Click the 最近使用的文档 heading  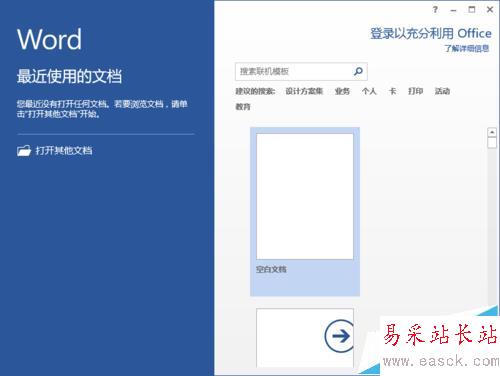(69, 76)
